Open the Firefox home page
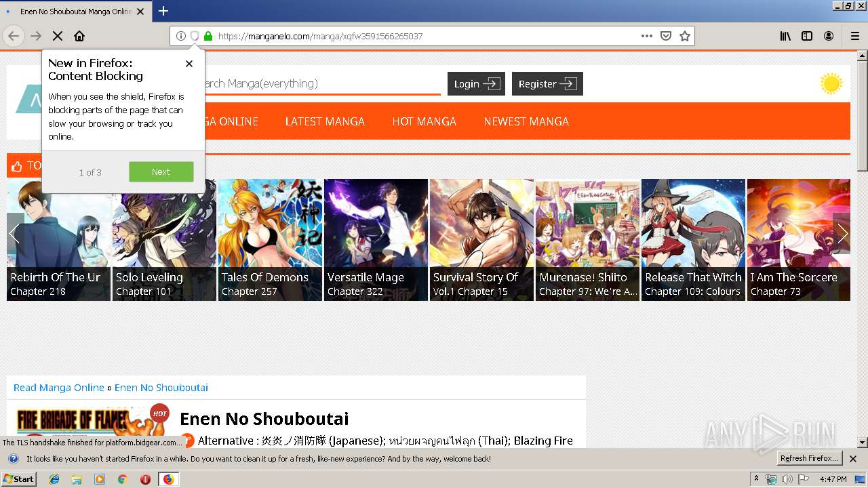This screenshot has width=868, height=488. point(79,36)
